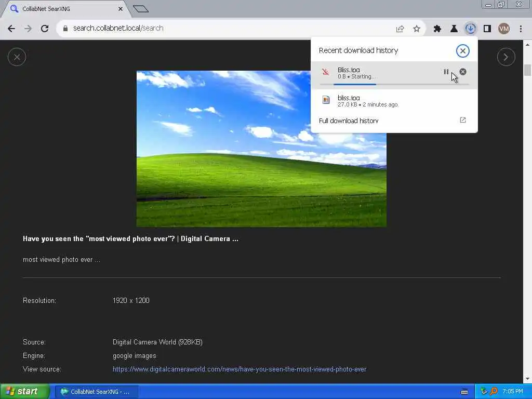
Task: Open the digitalcameraworld.com source link
Action: pyautogui.click(x=240, y=369)
